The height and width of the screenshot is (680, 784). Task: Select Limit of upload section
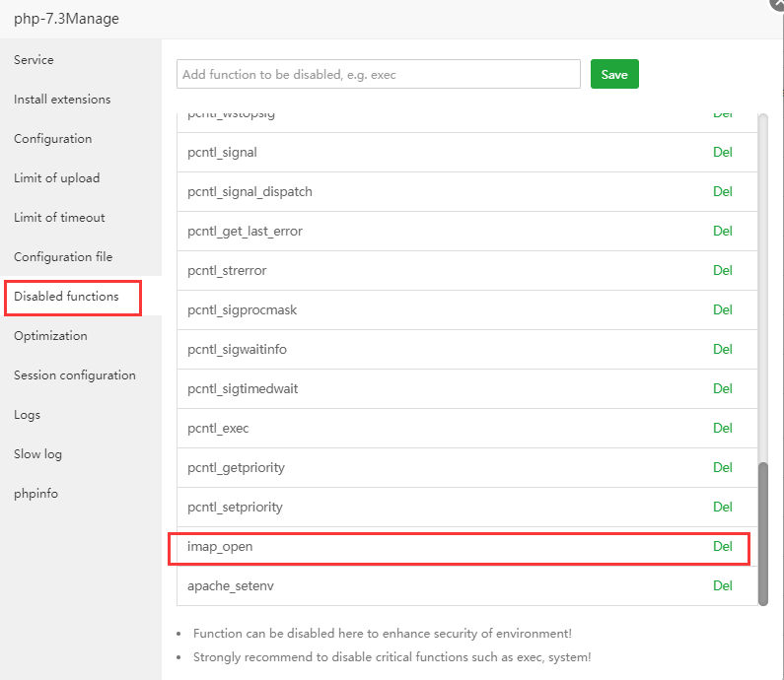click(x=57, y=178)
